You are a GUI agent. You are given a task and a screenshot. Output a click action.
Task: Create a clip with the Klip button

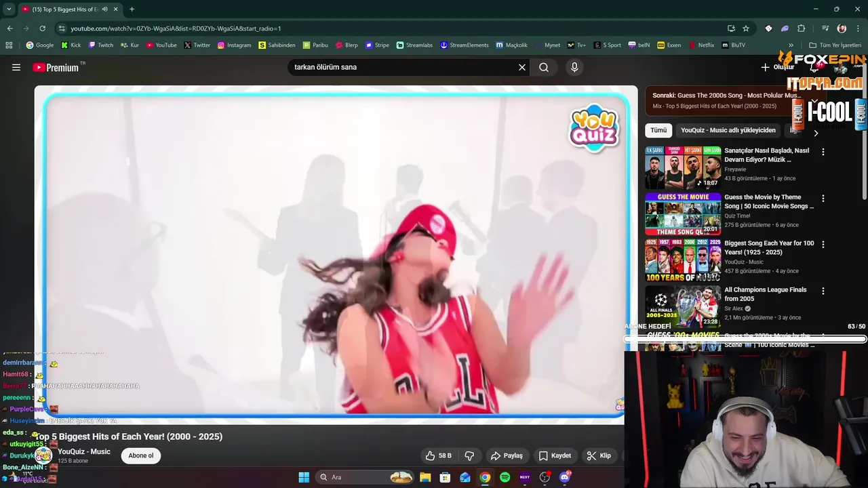599,455
